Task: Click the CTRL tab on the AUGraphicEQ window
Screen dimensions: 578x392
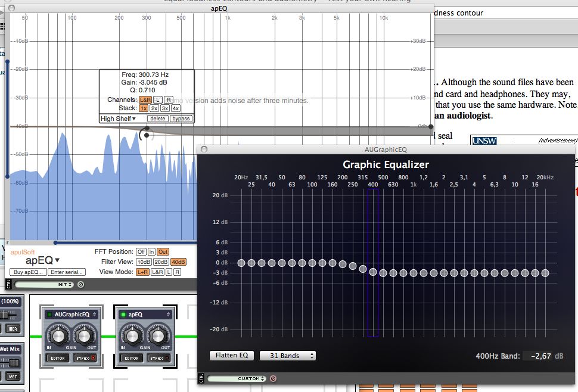Action: (201, 378)
